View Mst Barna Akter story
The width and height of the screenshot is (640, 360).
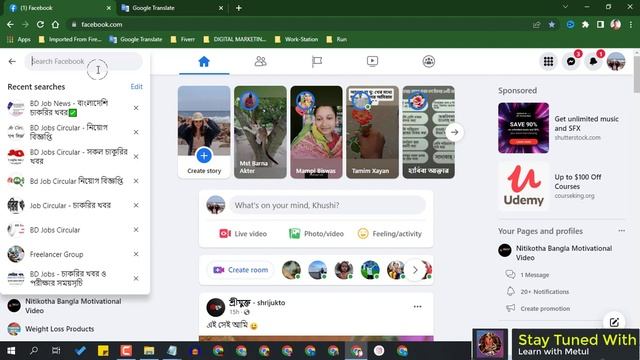pyautogui.click(x=260, y=132)
